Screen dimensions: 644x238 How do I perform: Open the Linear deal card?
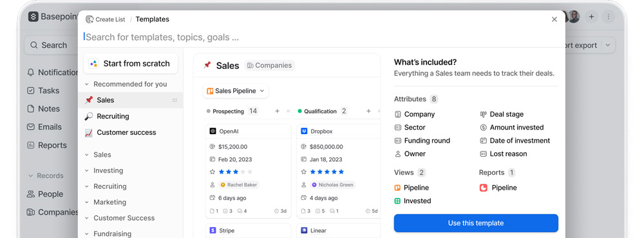[x=339, y=231]
